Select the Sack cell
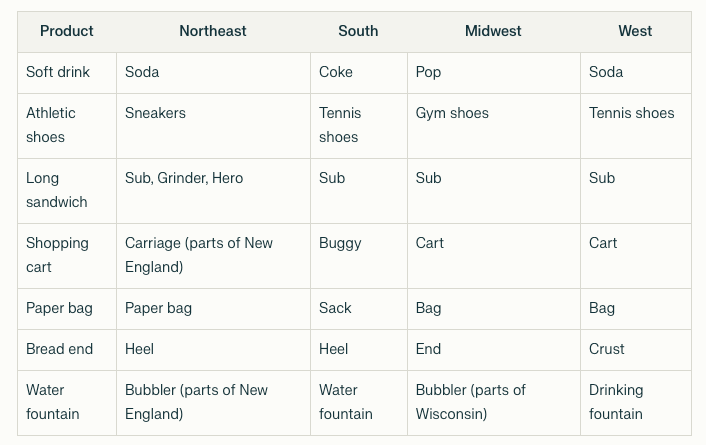 coord(335,308)
